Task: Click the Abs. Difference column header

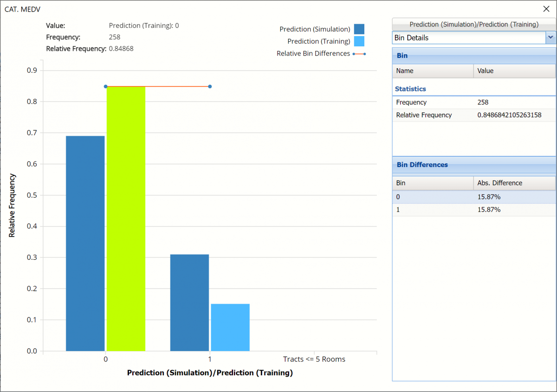Action: 513,183
